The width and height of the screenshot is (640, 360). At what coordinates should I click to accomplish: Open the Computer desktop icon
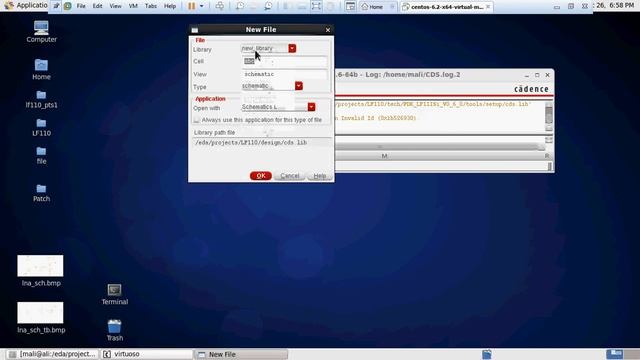[41, 31]
